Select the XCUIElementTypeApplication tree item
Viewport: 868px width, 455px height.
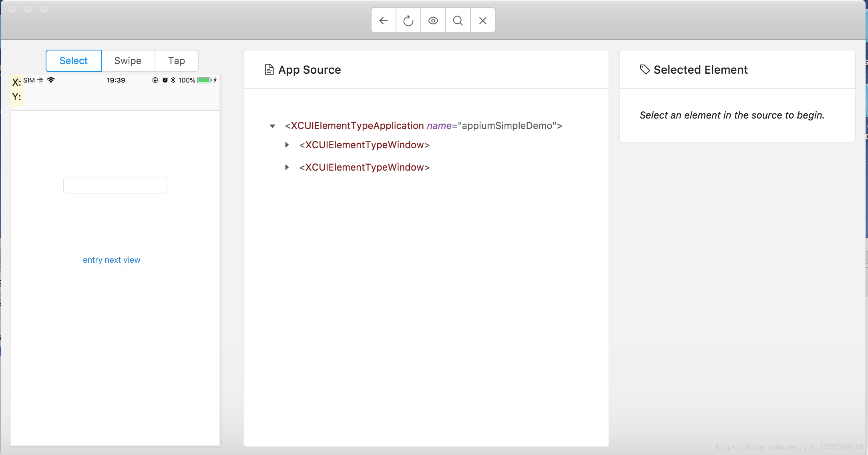tap(423, 126)
